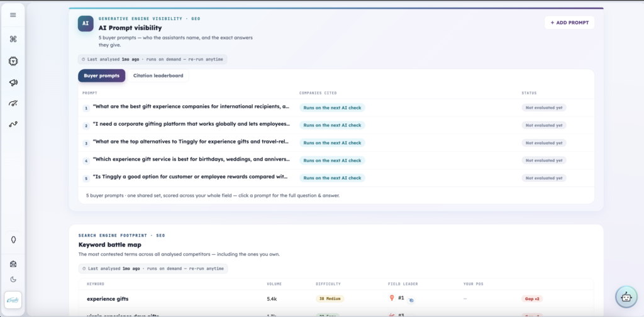644x317 pixels.
Task: Click the number 2 prompt badge
Action: [86, 126]
